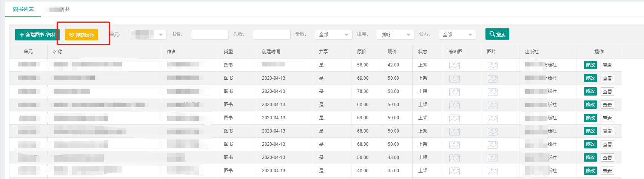
Task: Open the 排序 dropdown
Action: [x=395, y=35]
